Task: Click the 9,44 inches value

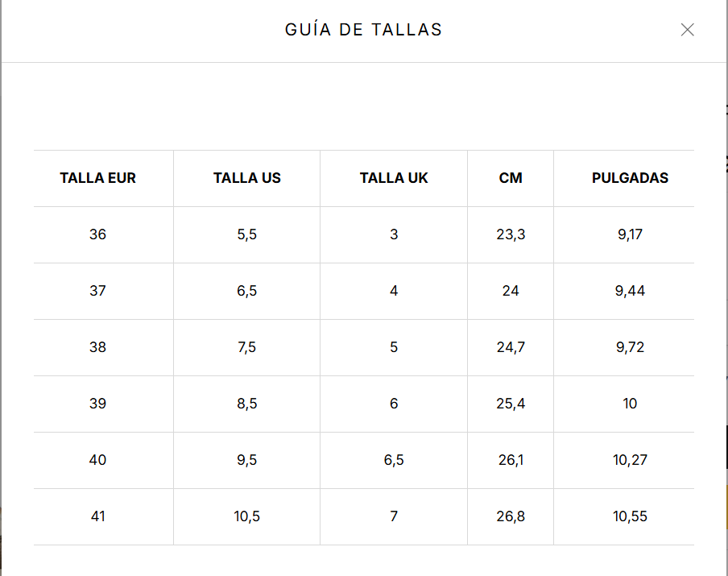Action: (630, 291)
